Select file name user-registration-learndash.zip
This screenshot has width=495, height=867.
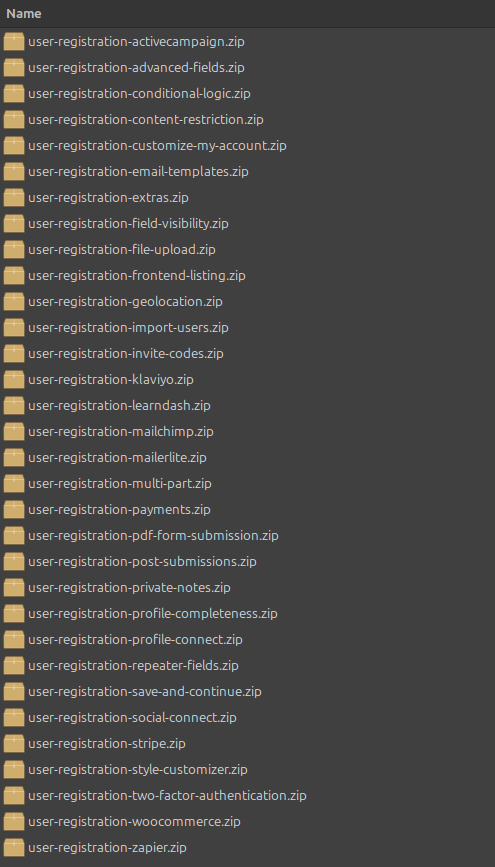(x=119, y=405)
